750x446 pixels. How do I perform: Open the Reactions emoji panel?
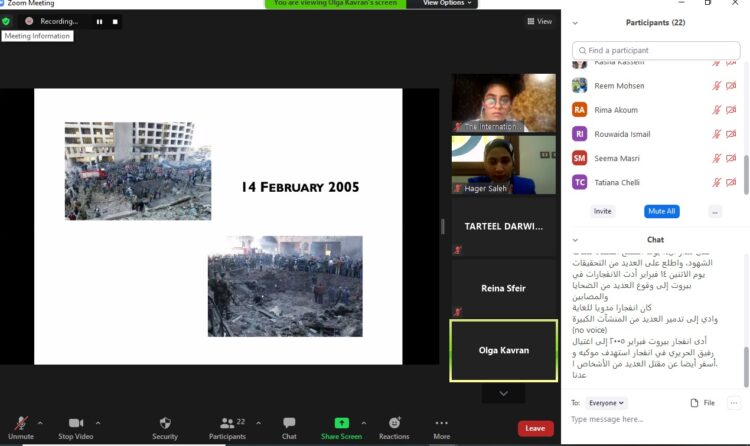[x=394, y=424]
